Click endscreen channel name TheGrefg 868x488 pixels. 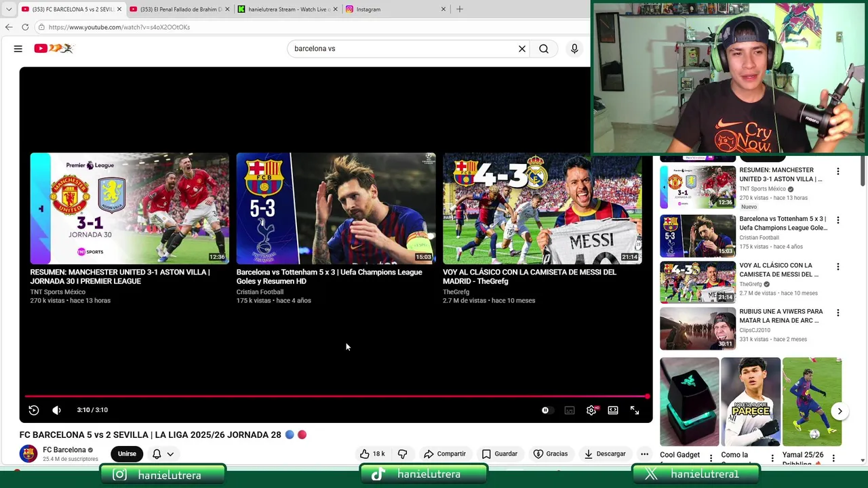click(456, 292)
